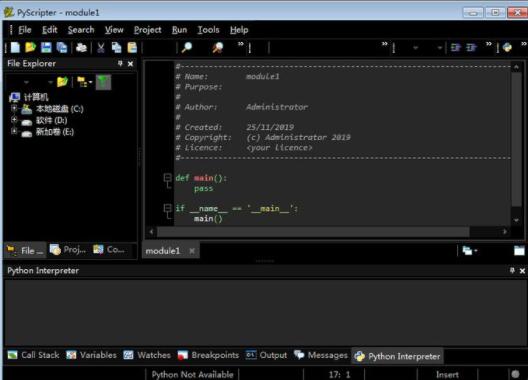Copy selection using the toolbar copy icon
Viewport: 528px width, 380px height.
117,48
